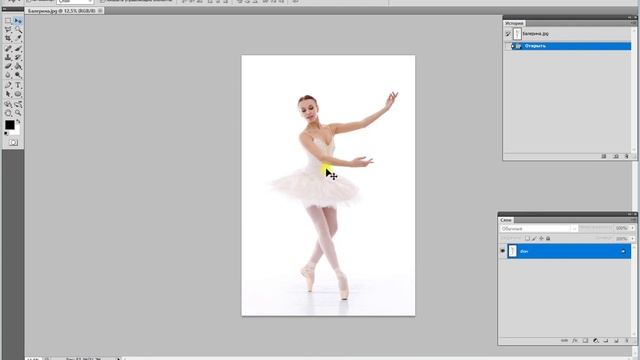Open the layer opacity slider arrow
This screenshot has height=360, width=640.
coord(633,228)
